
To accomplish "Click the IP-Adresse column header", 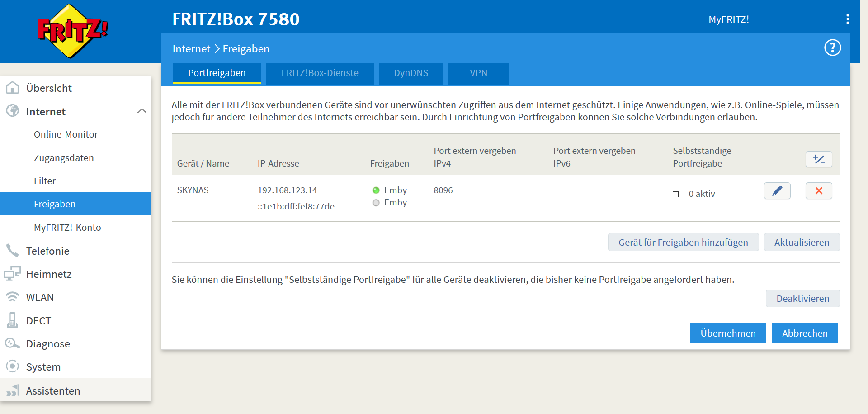I will pyautogui.click(x=278, y=163).
